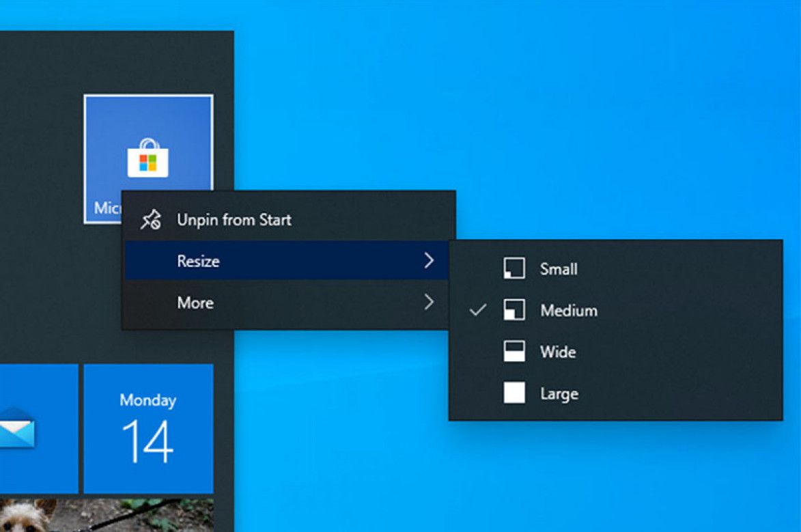Choose the Medium tile size

[x=615, y=310]
